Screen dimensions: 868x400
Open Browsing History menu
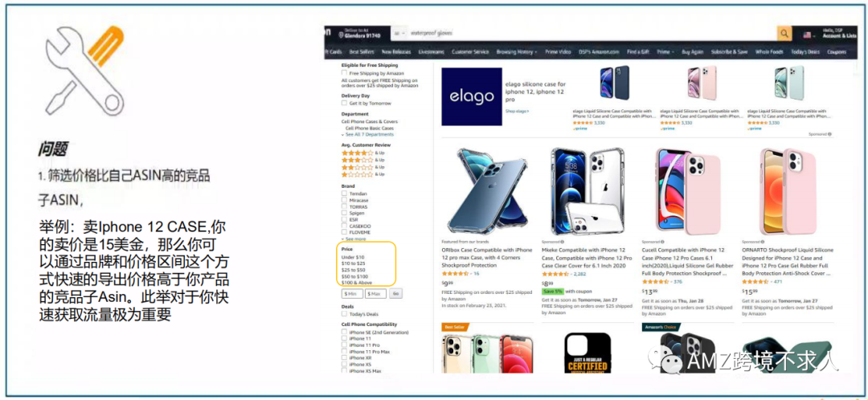pos(517,51)
